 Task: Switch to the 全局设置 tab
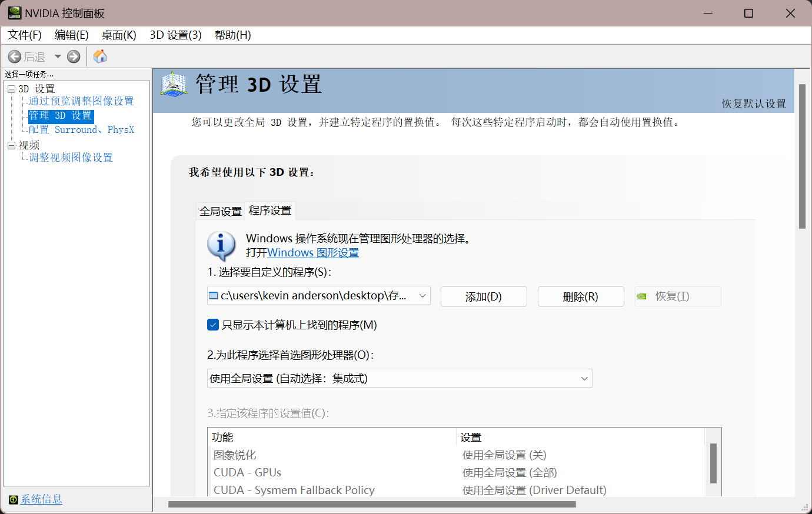(221, 211)
